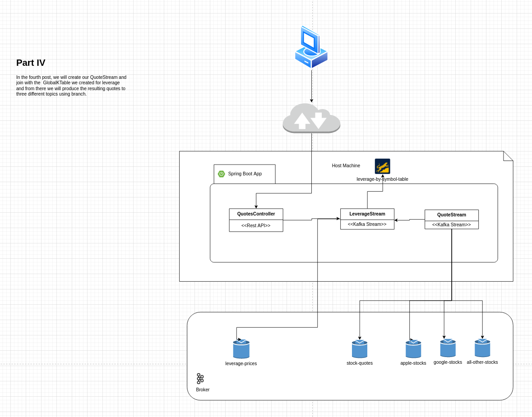The width and height of the screenshot is (532, 417).
Task: Select the apple-stocks label
Action: point(413,363)
